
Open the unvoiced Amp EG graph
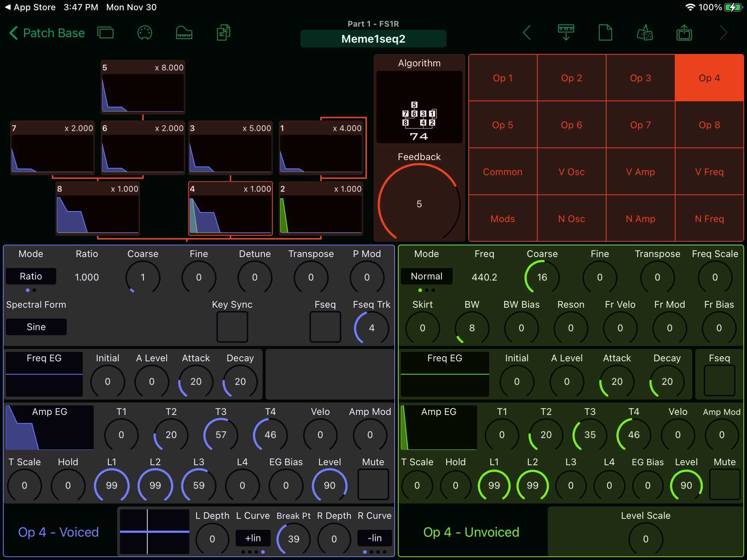pos(439,427)
